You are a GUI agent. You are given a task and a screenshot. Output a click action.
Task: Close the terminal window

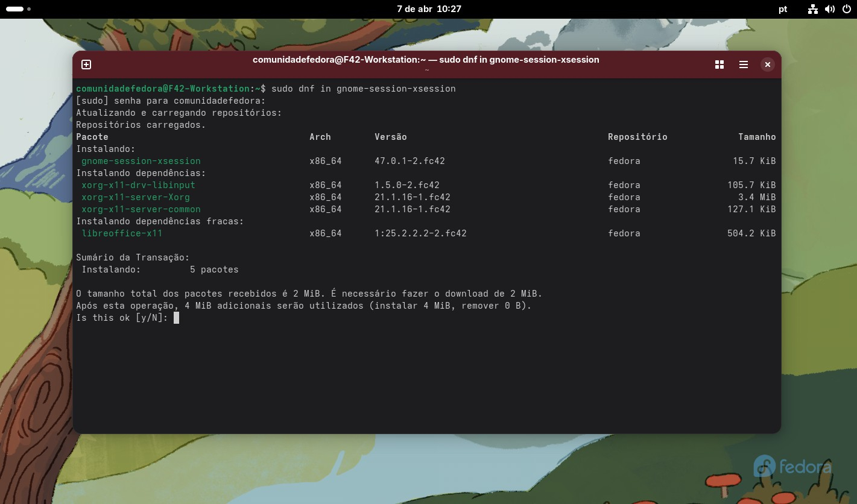pyautogui.click(x=767, y=65)
